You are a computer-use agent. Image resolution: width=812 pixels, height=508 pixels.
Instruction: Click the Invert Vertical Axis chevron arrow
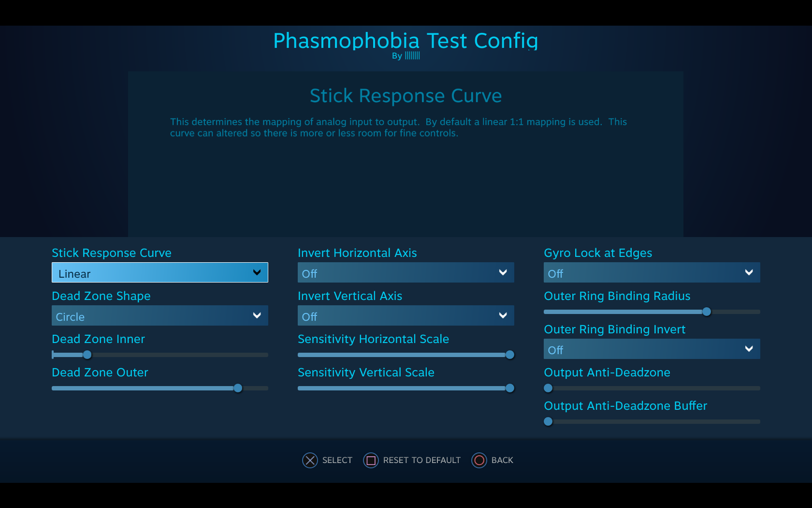pos(503,315)
